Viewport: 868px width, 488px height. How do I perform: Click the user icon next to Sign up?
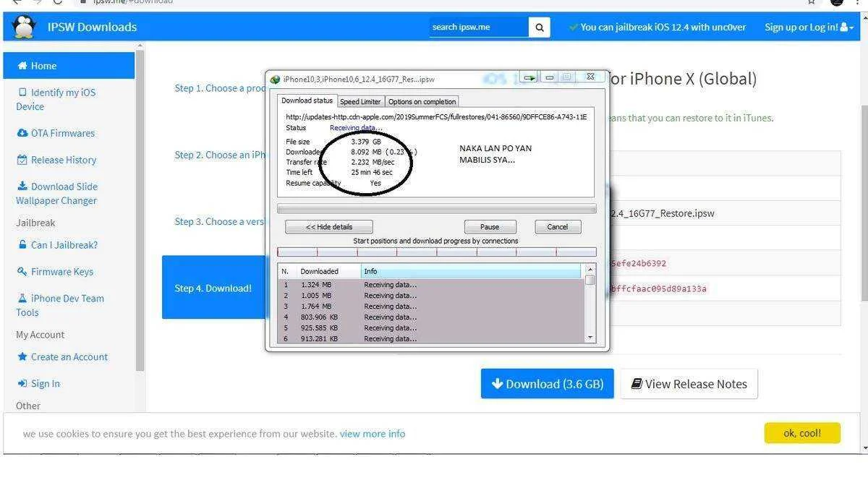843,27
